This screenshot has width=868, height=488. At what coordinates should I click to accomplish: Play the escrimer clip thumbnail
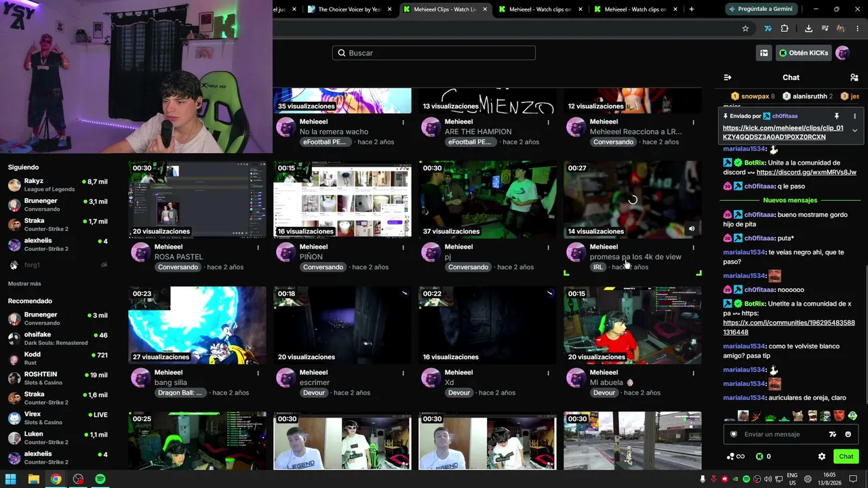point(342,325)
